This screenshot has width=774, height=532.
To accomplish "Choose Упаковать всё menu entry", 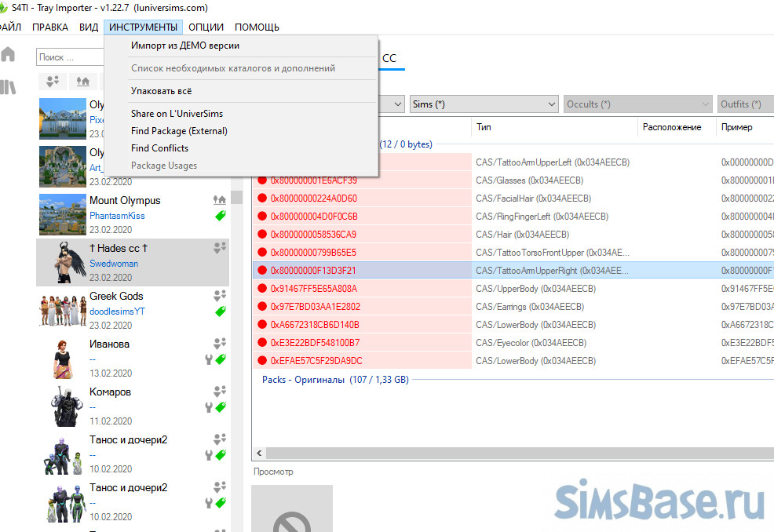I will pyautogui.click(x=161, y=91).
